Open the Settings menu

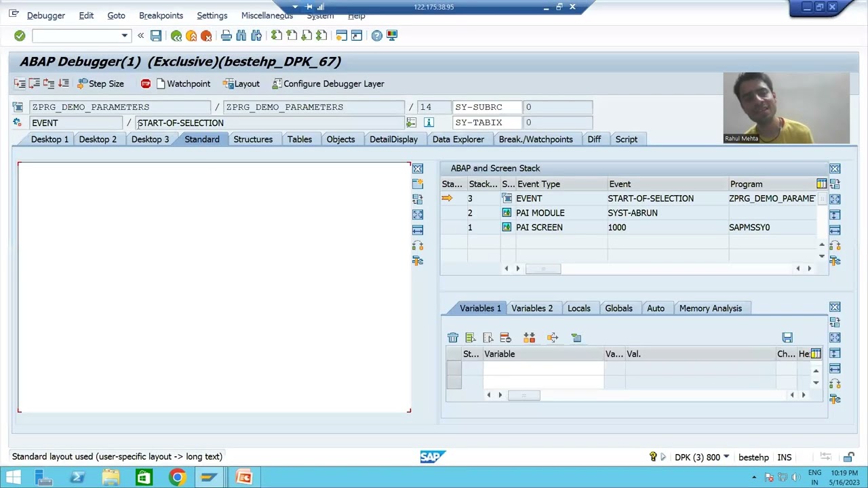(x=212, y=16)
